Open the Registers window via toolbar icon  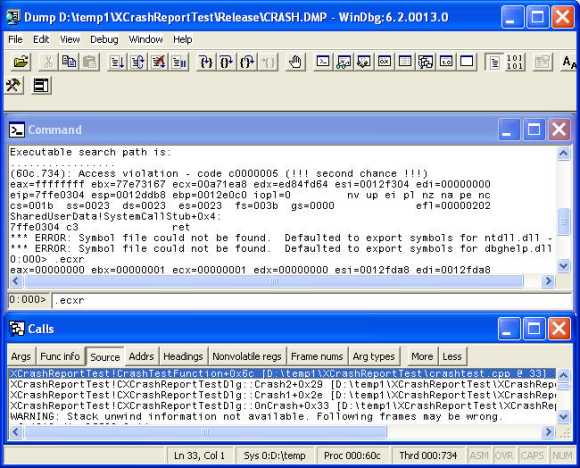click(385, 61)
